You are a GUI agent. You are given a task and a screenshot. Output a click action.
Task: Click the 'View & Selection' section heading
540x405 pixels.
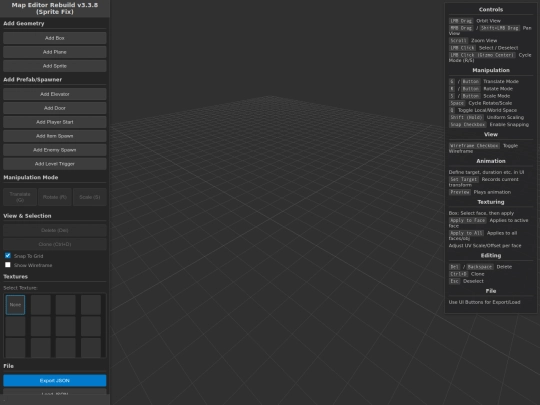click(27, 216)
